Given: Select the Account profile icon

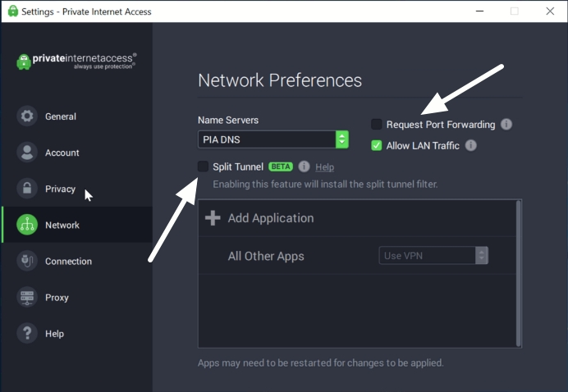Looking at the screenshot, I should coord(27,153).
